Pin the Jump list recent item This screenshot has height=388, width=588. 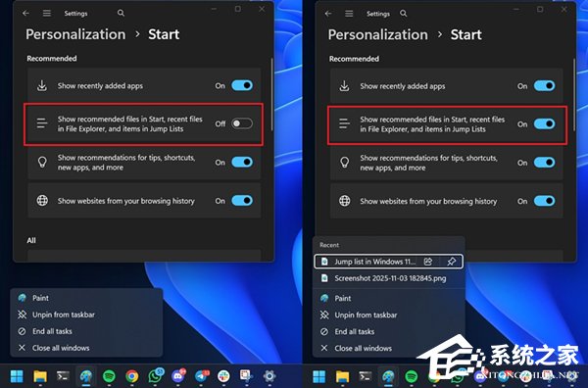452,262
